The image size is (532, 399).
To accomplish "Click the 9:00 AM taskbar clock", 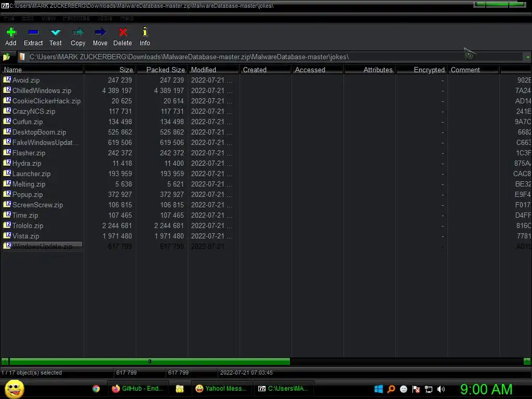I will (x=486, y=389).
